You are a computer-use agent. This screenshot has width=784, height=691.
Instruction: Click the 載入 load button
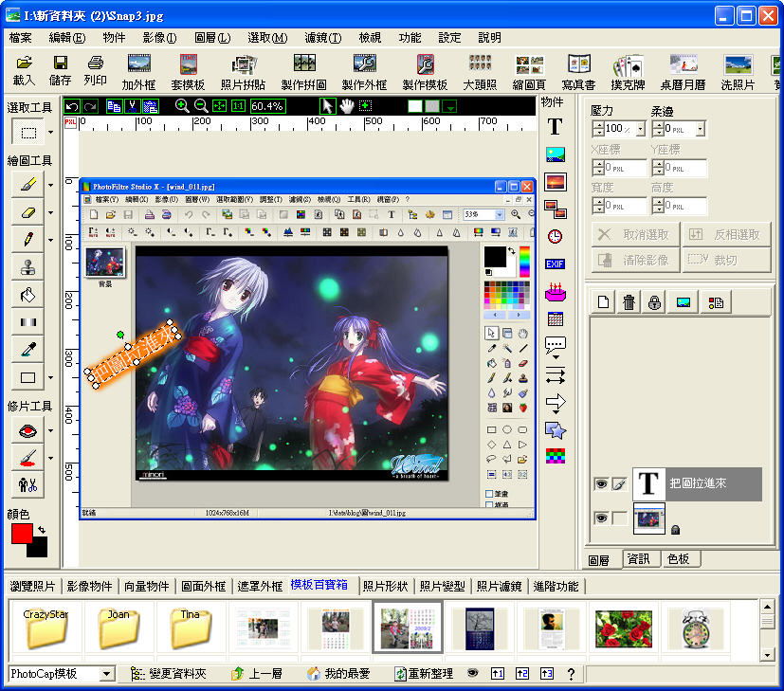pos(24,70)
